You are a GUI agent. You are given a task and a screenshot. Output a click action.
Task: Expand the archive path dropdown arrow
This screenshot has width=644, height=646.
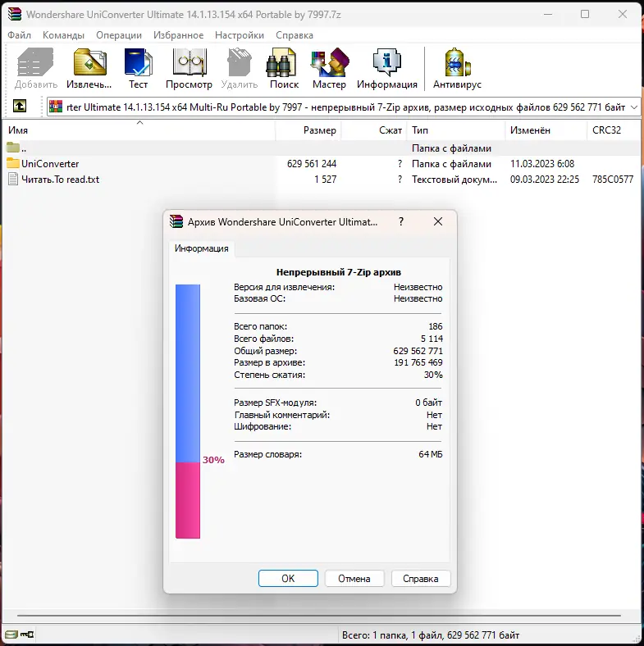[x=634, y=107]
